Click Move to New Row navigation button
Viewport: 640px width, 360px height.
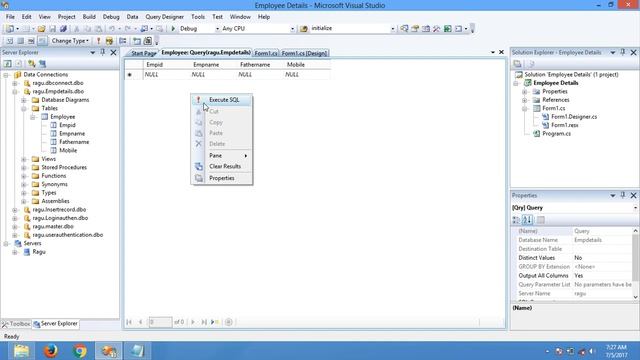(215, 322)
